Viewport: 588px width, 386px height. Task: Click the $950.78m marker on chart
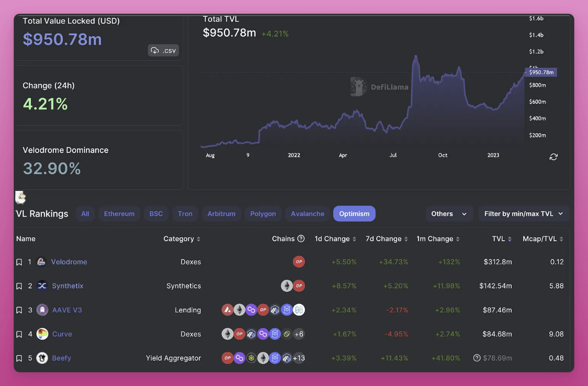[x=541, y=72]
